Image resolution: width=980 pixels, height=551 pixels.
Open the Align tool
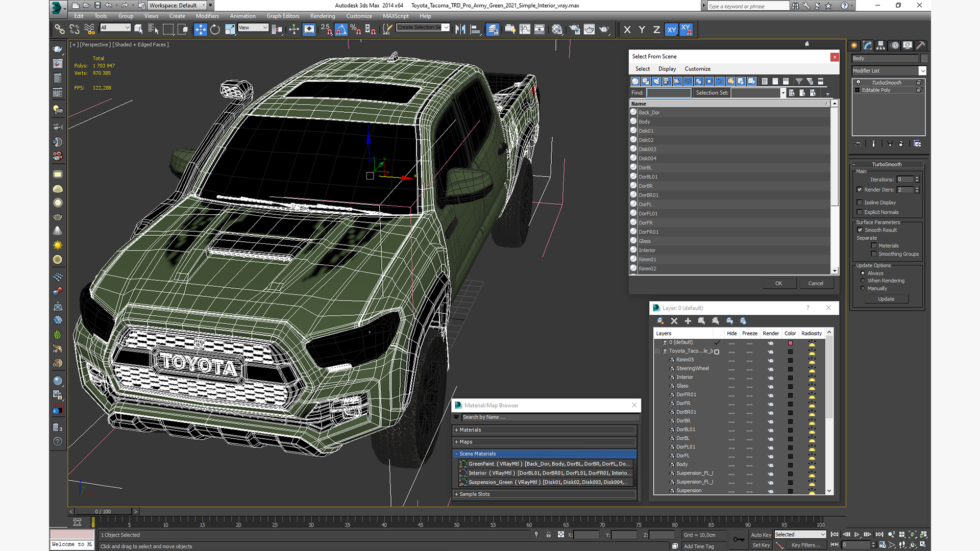click(x=475, y=30)
